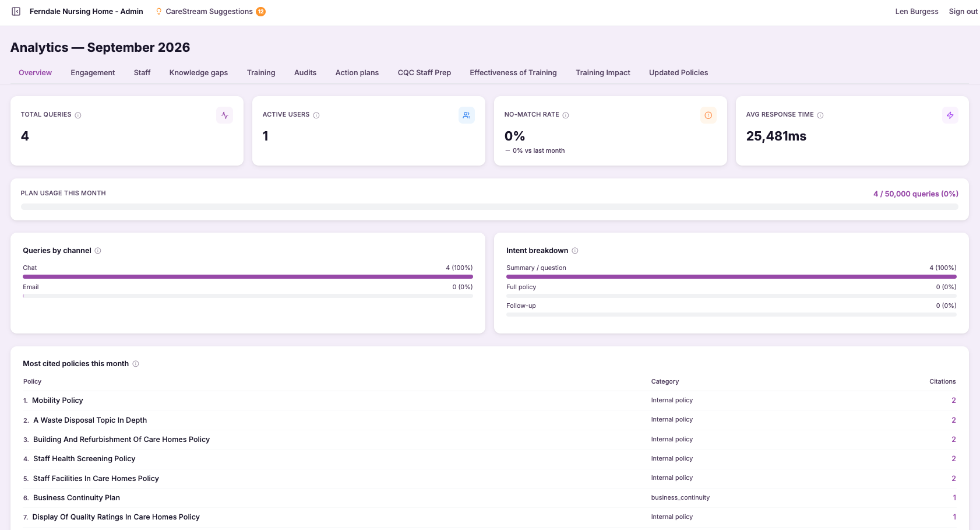The image size is (980, 530).
Task: Switch to the Training Impact tab
Action: [603, 73]
